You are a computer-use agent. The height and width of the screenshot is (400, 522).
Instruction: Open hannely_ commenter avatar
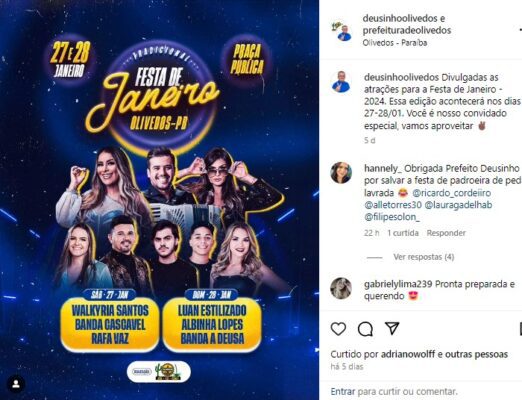[x=341, y=173]
